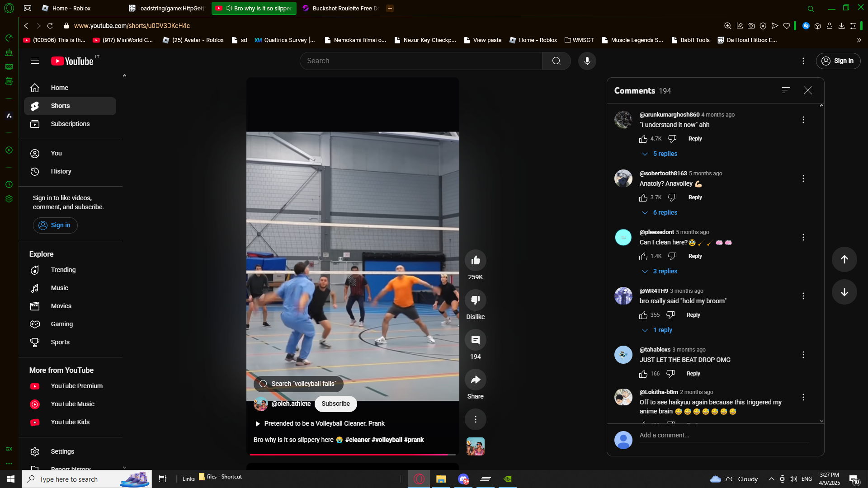Screen dimensions: 868x488
Task: Expand 5 replies under @arunkumarghosh860's comment
Action: click(660, 154)
